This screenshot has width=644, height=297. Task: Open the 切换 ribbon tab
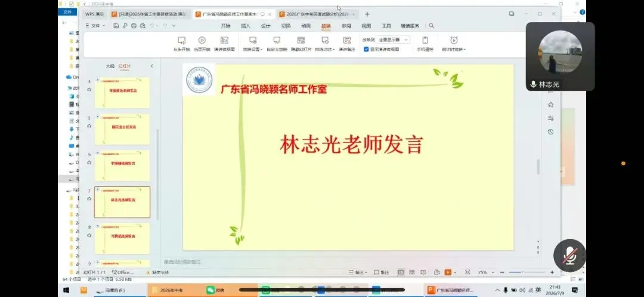point(286,26)
